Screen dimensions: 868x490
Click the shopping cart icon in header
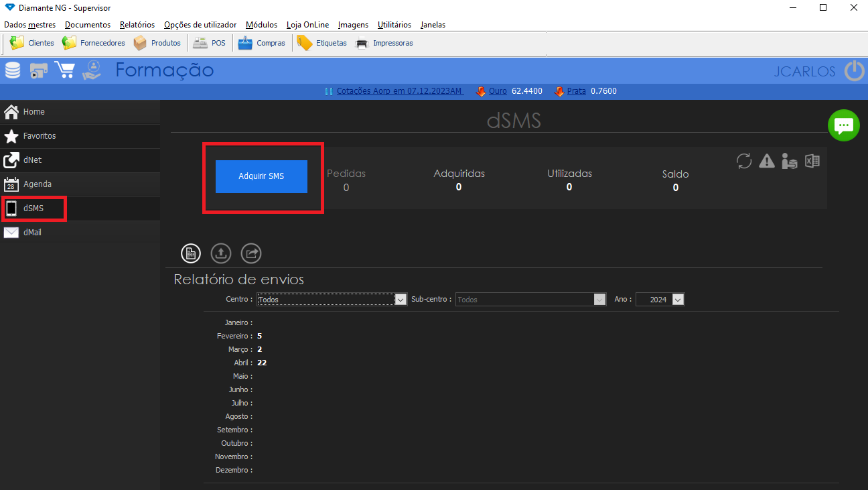tap(65, 70)
